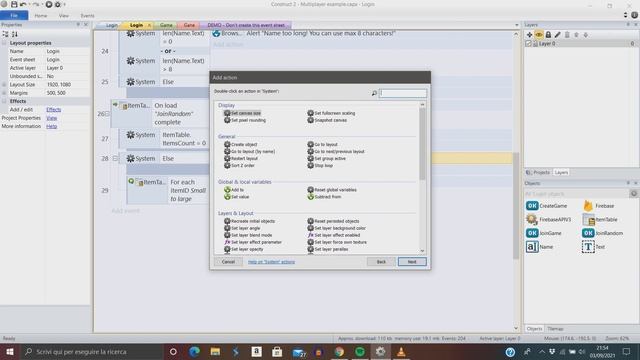Pick 'Set group active' action
This screenshot has width=640, height=360.
[327, 158]
